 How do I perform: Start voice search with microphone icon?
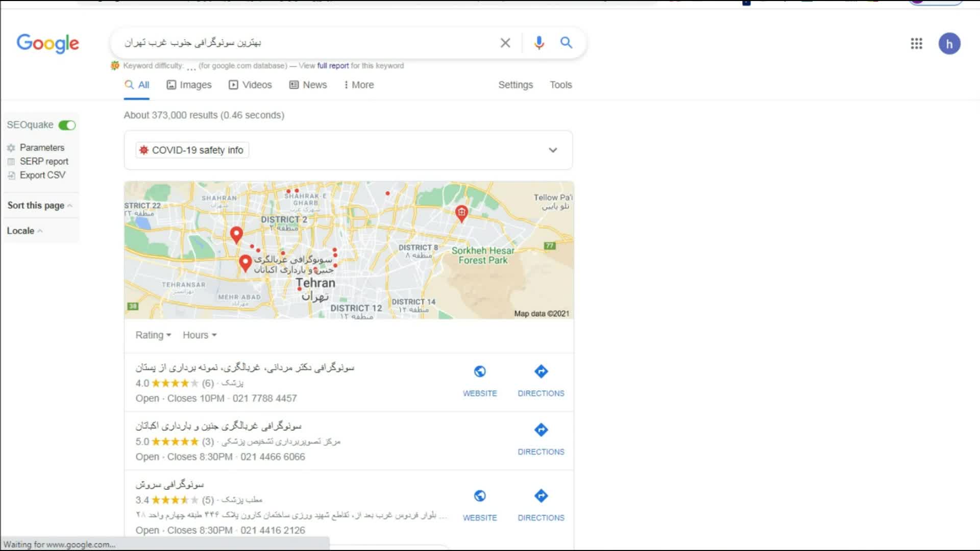pos(539,43)
